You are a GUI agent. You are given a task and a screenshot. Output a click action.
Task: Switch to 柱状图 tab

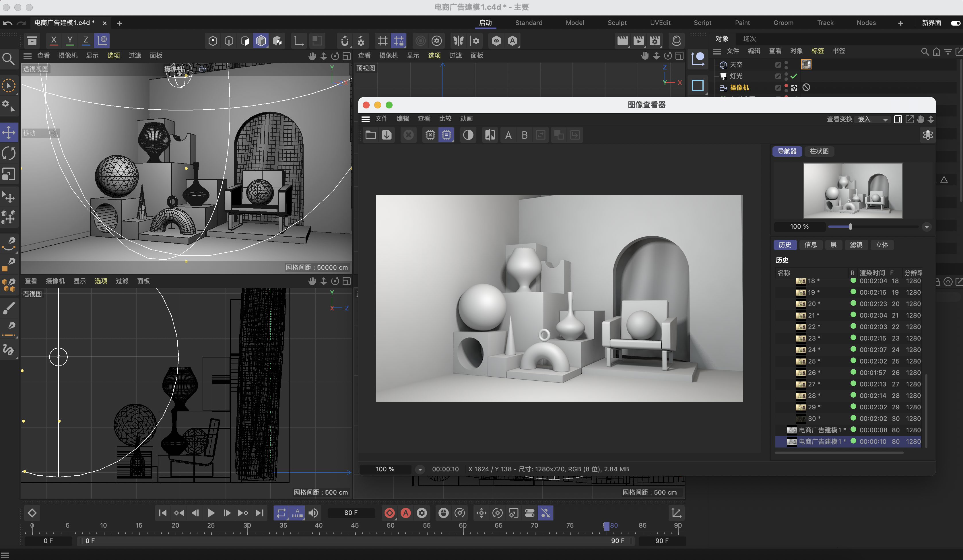click(819, 151)
